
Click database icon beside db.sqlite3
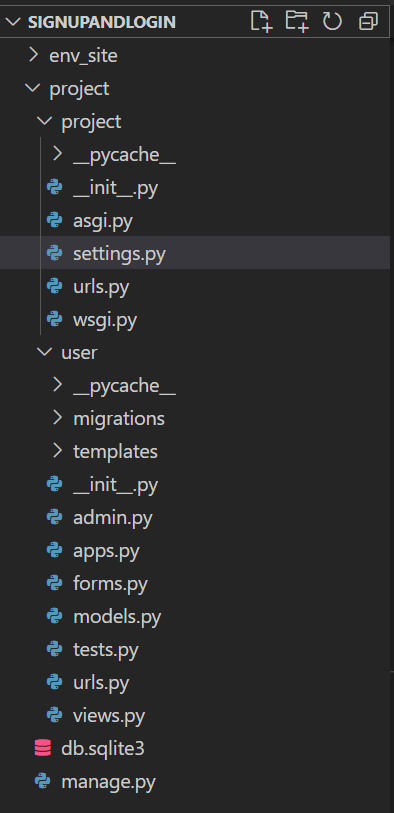43,748
